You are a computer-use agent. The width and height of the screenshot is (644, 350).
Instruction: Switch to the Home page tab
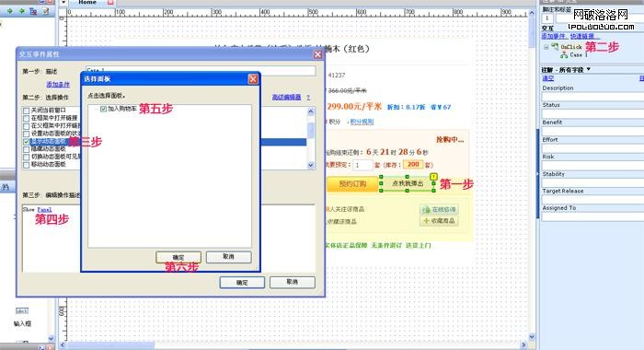tap(87, 3)
